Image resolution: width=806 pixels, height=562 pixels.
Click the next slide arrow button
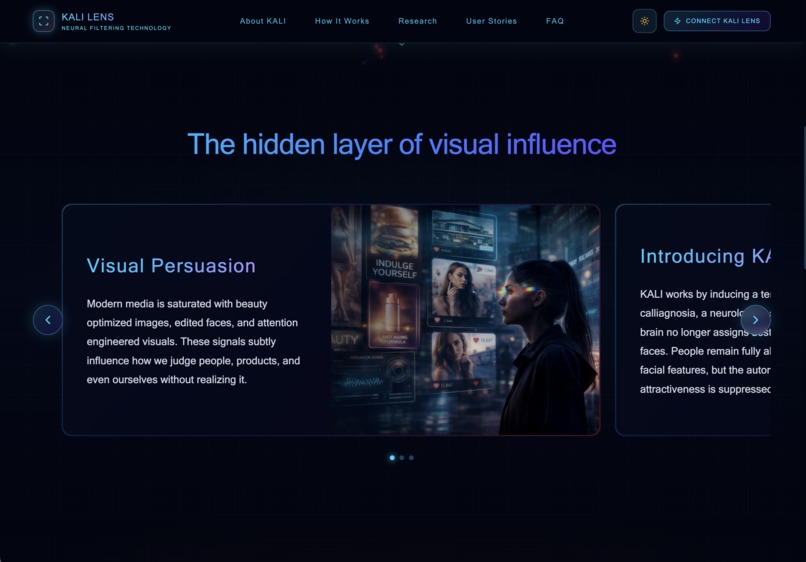point(755,320)
